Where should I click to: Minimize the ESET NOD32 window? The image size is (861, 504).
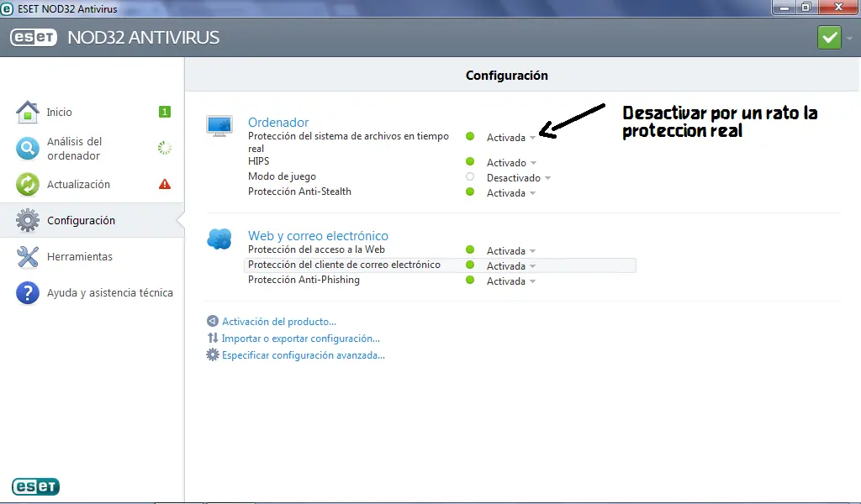(784, 8)
